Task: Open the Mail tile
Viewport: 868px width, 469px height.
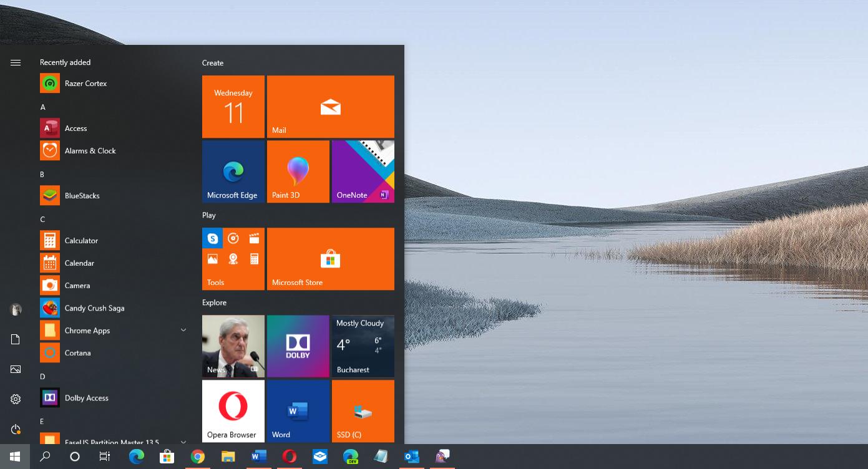Action: coord(331,107)
